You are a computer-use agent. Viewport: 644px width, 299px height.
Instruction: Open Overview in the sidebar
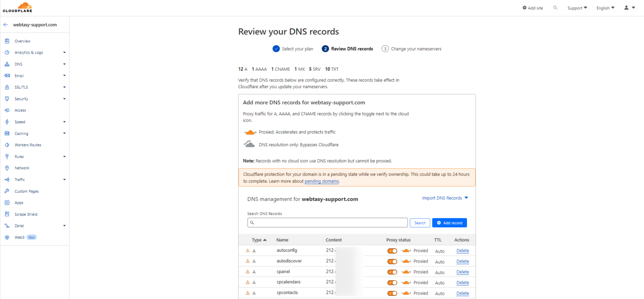point(22,41)
